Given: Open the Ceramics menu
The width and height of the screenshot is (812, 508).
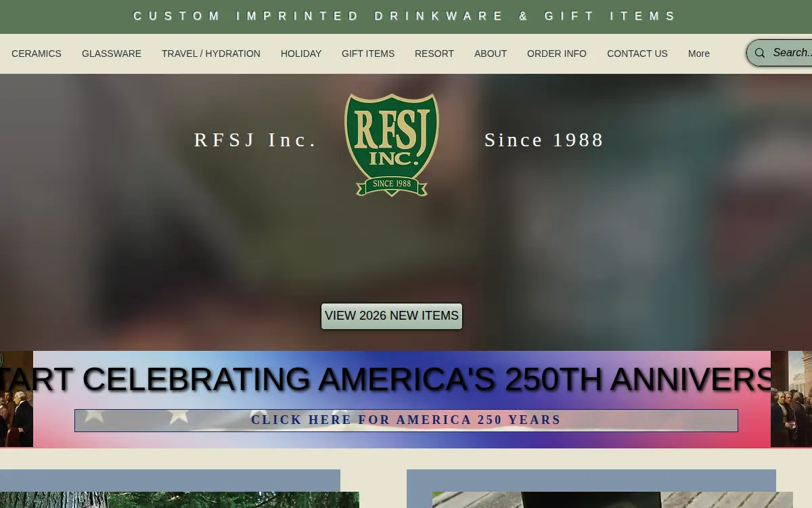Looking at the screenshot, I should point(37,54).
